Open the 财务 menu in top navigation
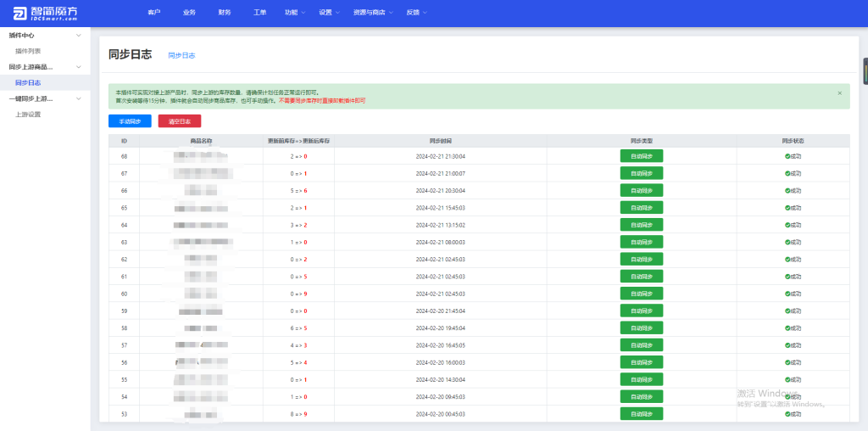868x431 pixels. click(x=225, y=13)
